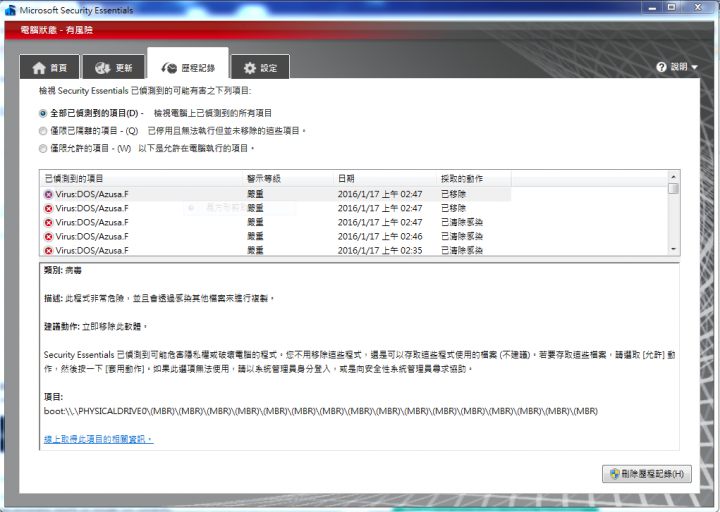The width and height of the screenshot is (720, 512).
Task: Sort by 日期 column header
Action: [x=384, y=178]
